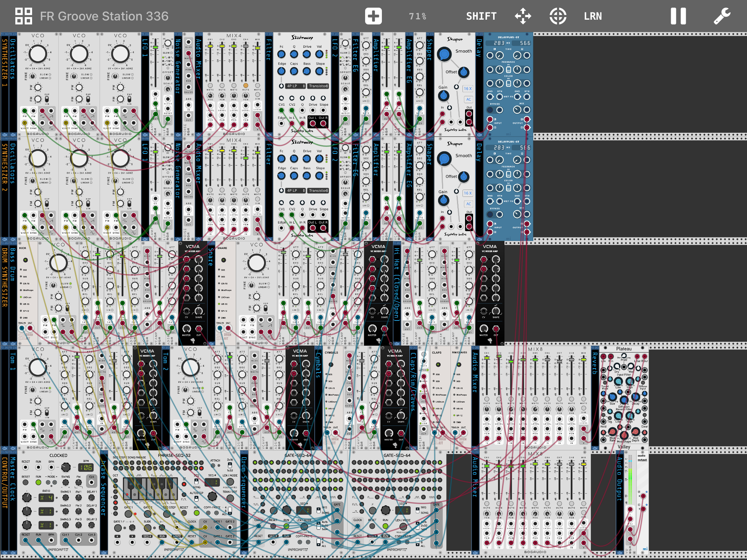The image size is (747, 560).
Task: Toggle the green RUN button on CLOCKED
Action: tap(38, 482)
